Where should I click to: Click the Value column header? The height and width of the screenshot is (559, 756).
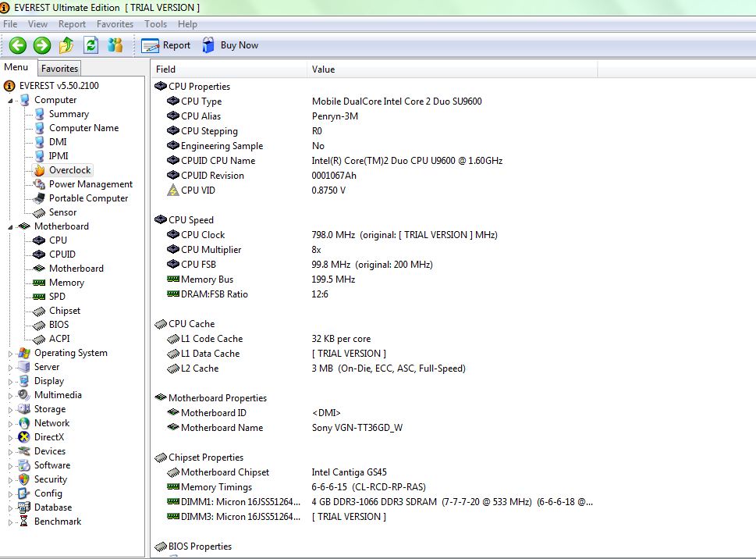pos(452,69)
